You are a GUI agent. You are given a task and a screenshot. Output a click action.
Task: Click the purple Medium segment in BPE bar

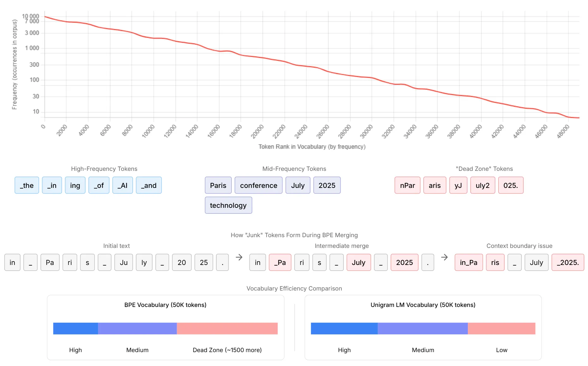pyautogui.click(x=137, y=328)
